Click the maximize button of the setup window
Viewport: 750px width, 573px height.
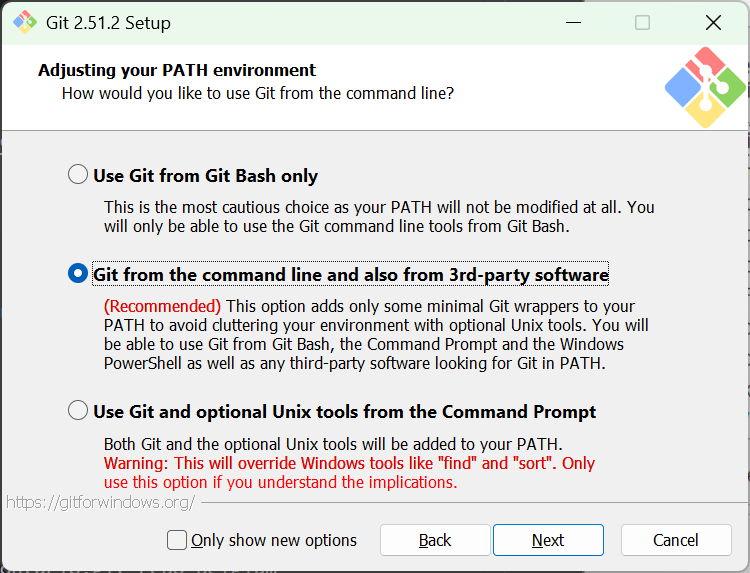click(643, 22)
